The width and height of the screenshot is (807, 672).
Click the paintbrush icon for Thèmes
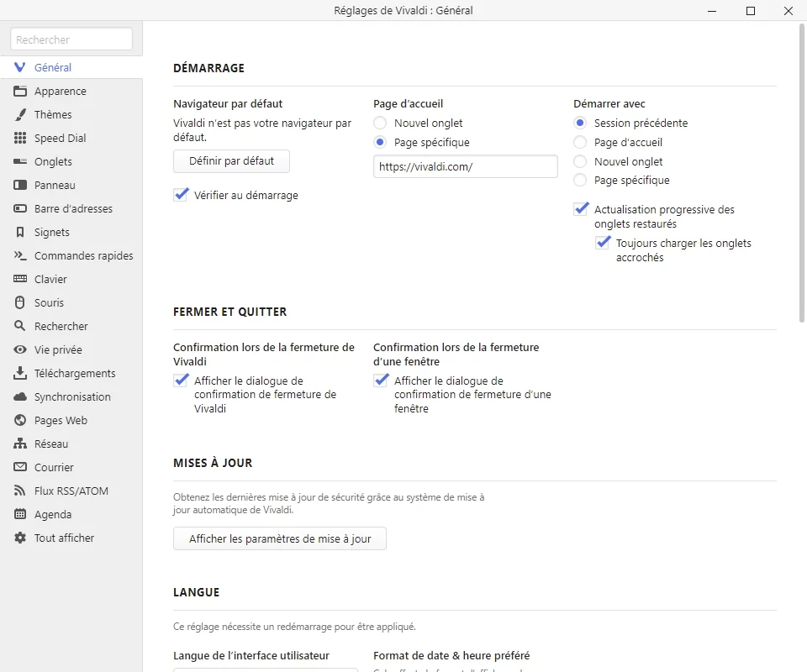19,114
